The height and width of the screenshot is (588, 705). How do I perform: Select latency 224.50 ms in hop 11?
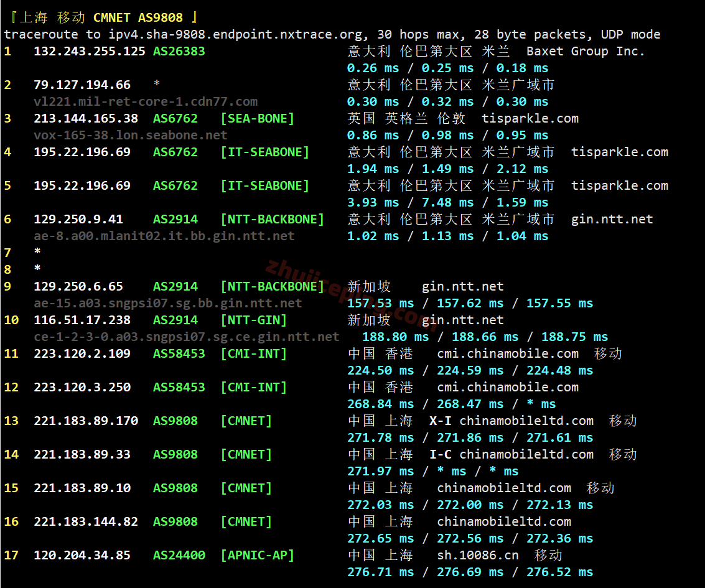pos(380,370)
